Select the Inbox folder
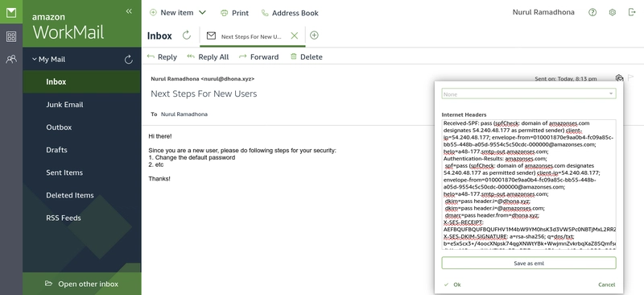Viewport: 644px width, 295px height. click(x=82, y=81)
